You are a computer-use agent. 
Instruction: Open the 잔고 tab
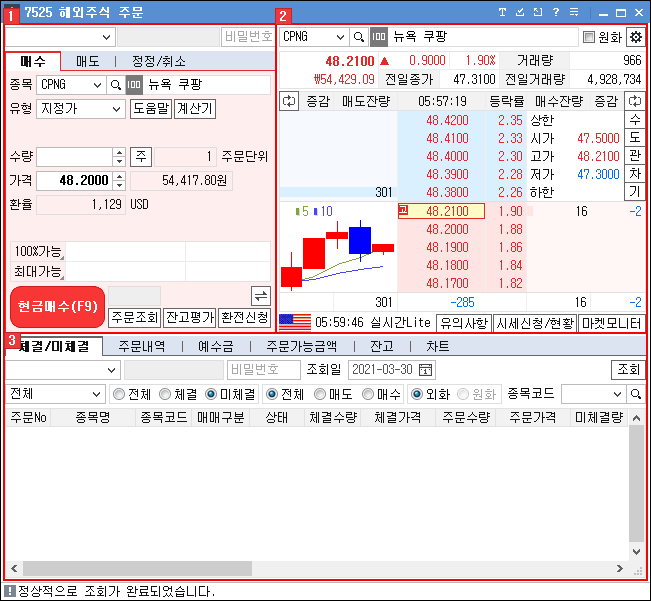point(382,346)
